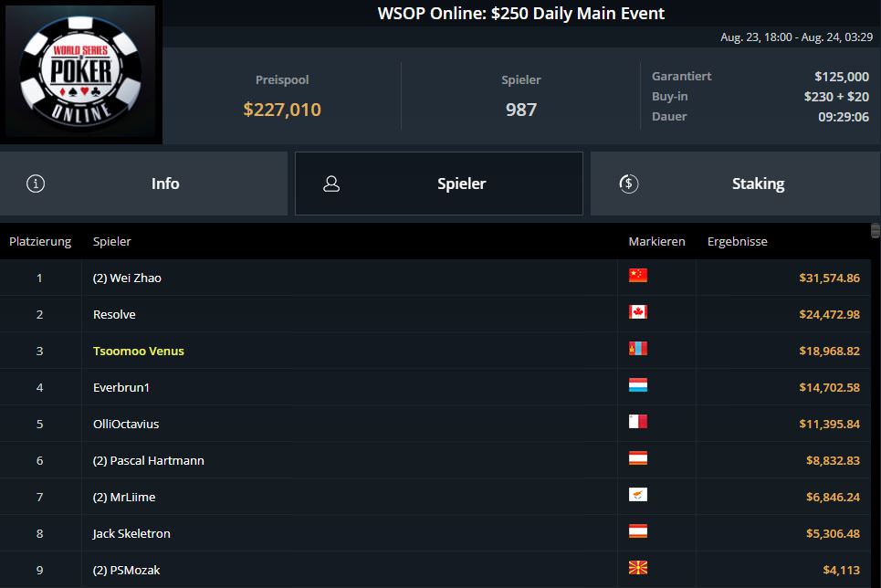
Task: Click the person icon on Spieler tab
Action: click(331, 184)
